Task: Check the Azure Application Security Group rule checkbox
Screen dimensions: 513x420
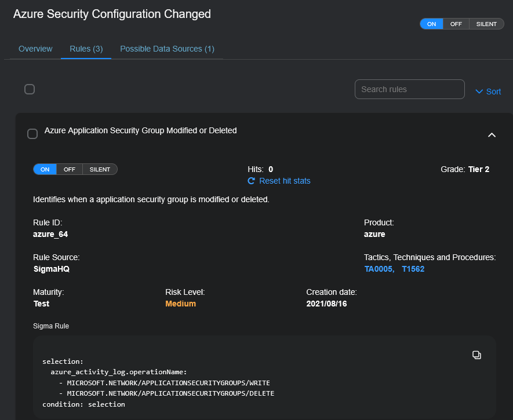Action: [32, 134]
